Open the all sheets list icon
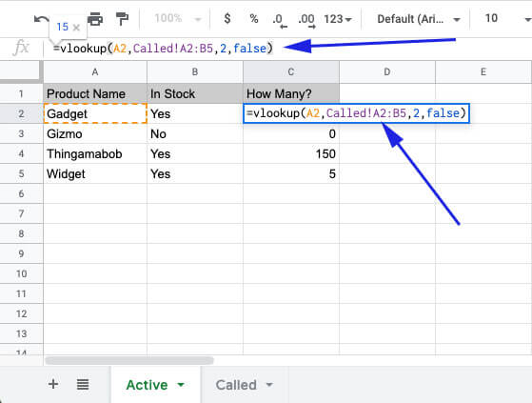This screenshot has width=532, height=403. click(83, 384)
